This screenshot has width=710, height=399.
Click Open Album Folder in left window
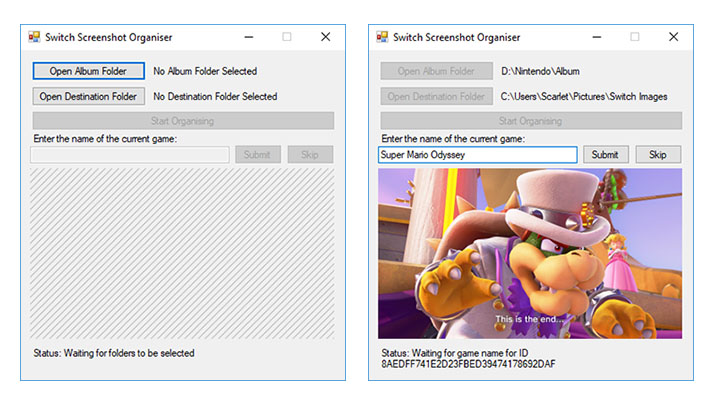click(89, 71)
